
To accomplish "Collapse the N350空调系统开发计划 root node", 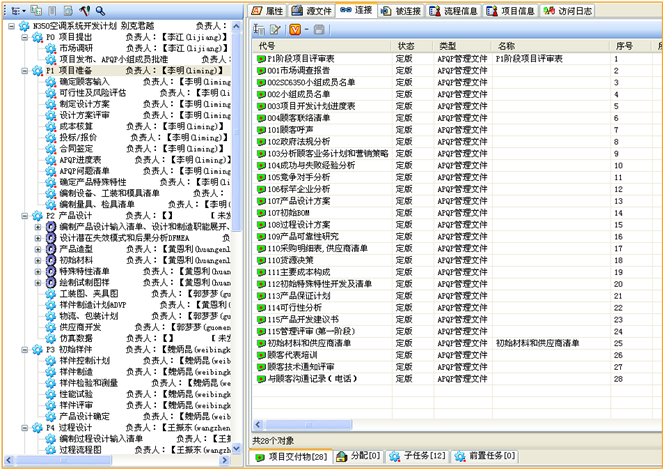I will click(12, 26).
